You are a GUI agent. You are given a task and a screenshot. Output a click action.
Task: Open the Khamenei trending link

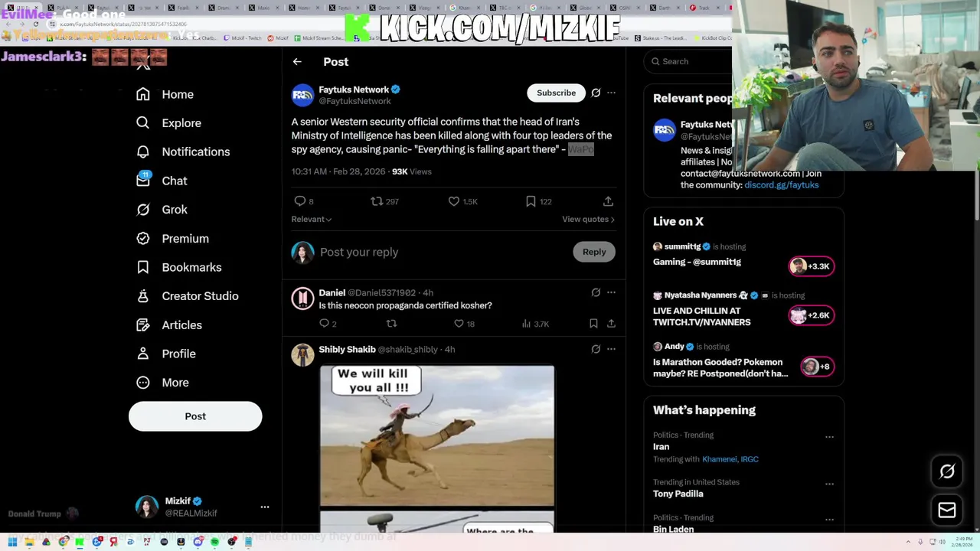720,459
